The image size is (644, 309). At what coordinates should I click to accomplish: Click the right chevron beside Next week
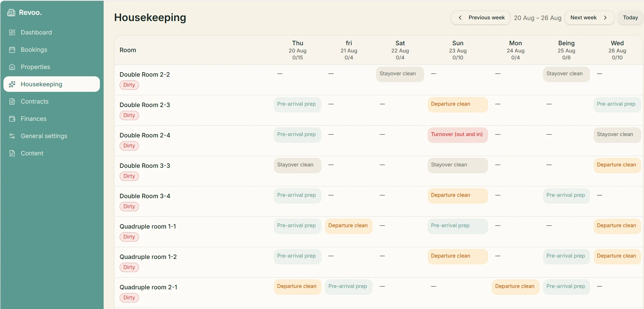(x=605, y=18)
